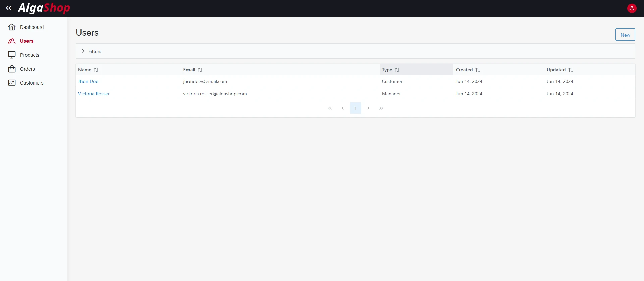Open Victoria Rosser user link
644x281 pixels.
[x=94, y=94]
